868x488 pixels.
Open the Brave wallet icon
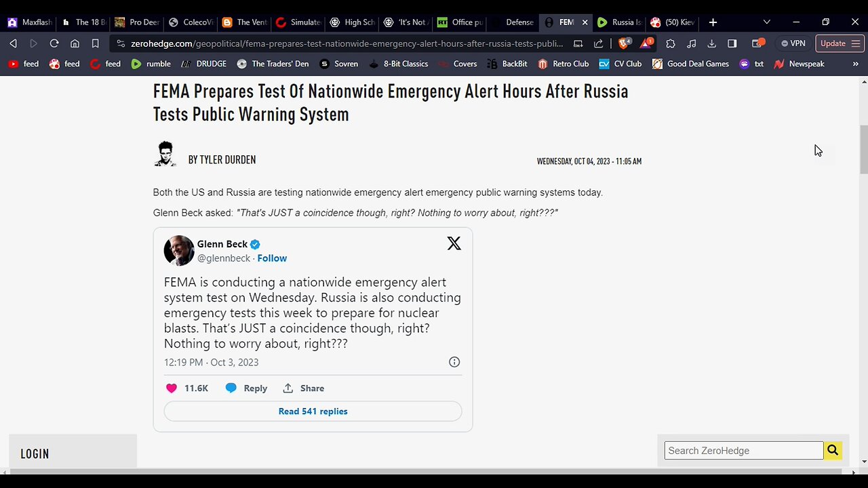[x=758, y=43]
